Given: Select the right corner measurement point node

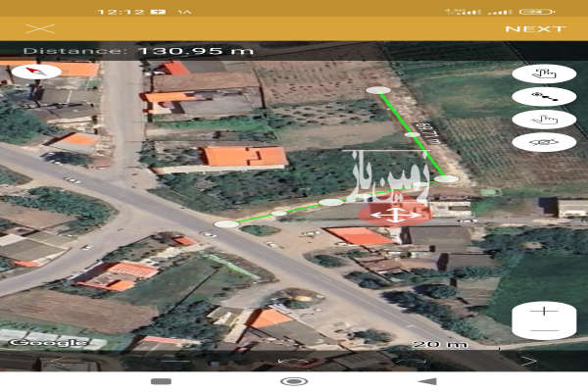Looking at the screenshot, I should [446, 178].
